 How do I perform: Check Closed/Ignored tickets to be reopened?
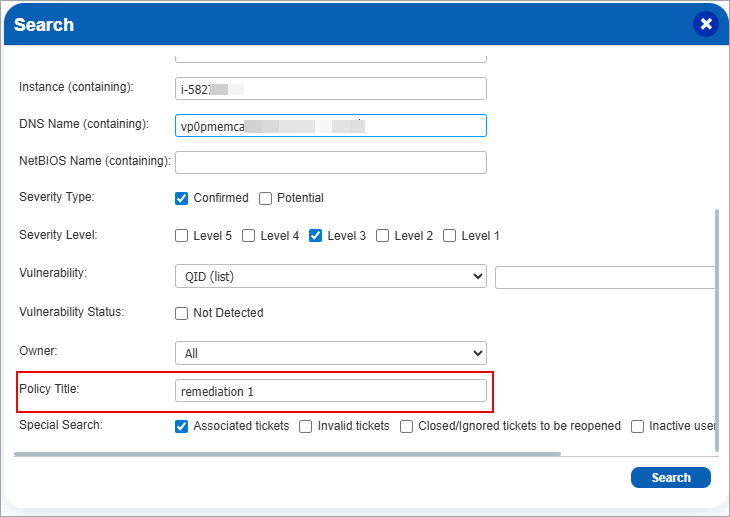(406, 426)
